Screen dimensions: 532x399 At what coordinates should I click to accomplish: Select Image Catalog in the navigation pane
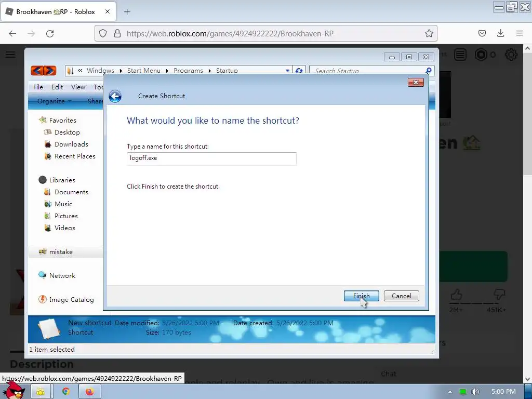(x=71, y=300)
